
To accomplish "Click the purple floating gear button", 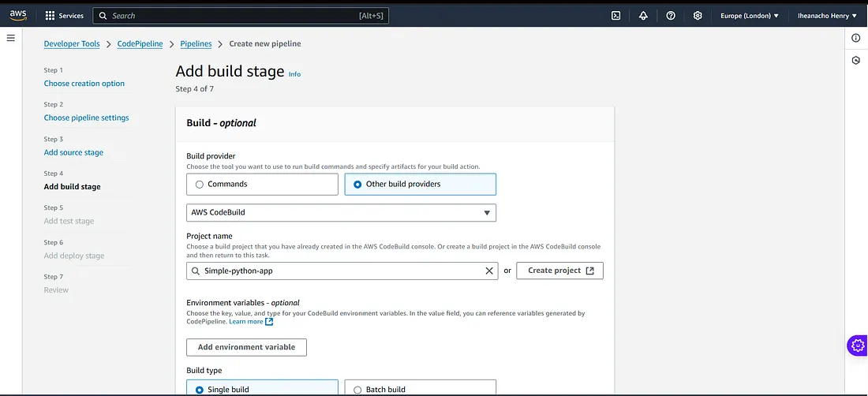I will point(858,345).
